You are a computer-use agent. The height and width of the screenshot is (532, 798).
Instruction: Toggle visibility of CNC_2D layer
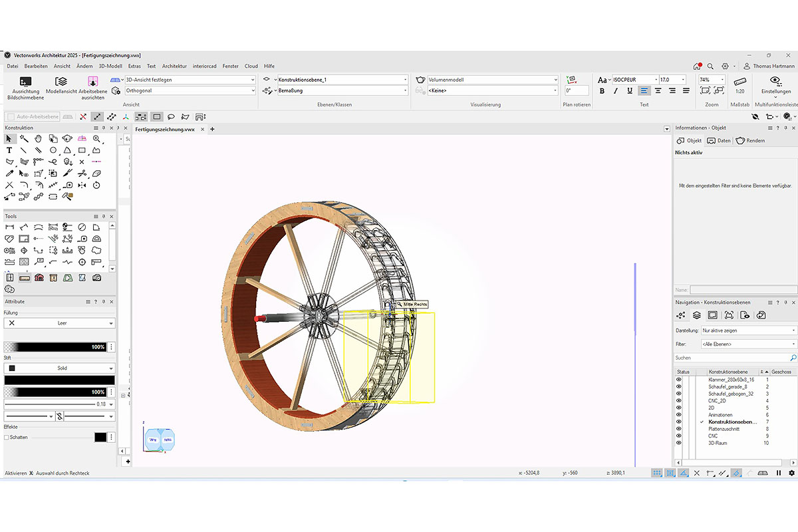679,401
